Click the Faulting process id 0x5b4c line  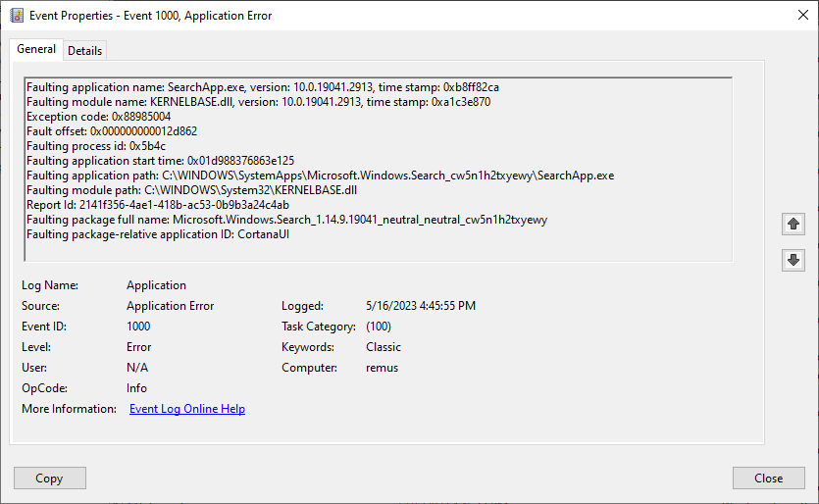pos(96,146)
